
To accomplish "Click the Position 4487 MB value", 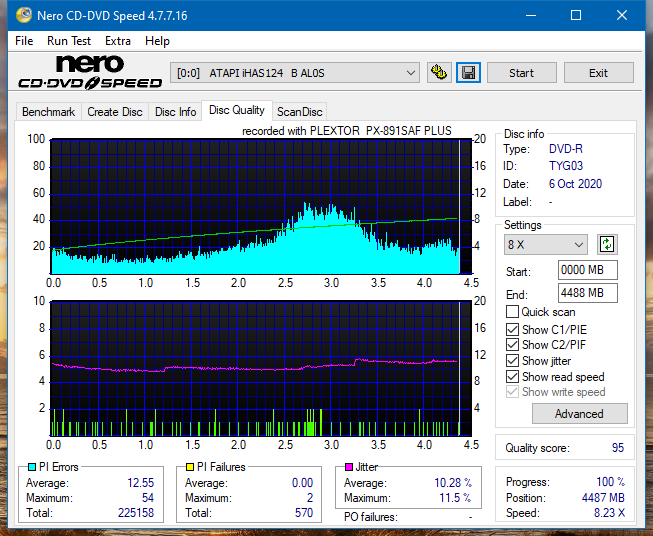I will point(603,498).
